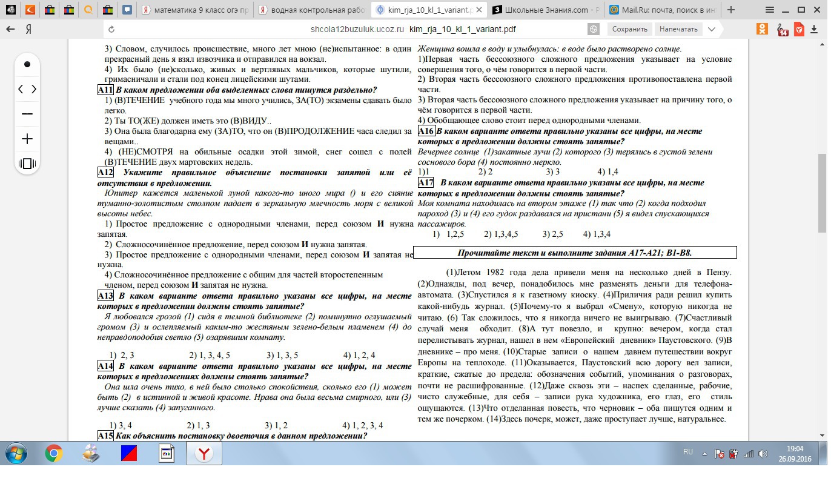
Task: Open the document app icon in the taskbar
Action: pos(166,454)
